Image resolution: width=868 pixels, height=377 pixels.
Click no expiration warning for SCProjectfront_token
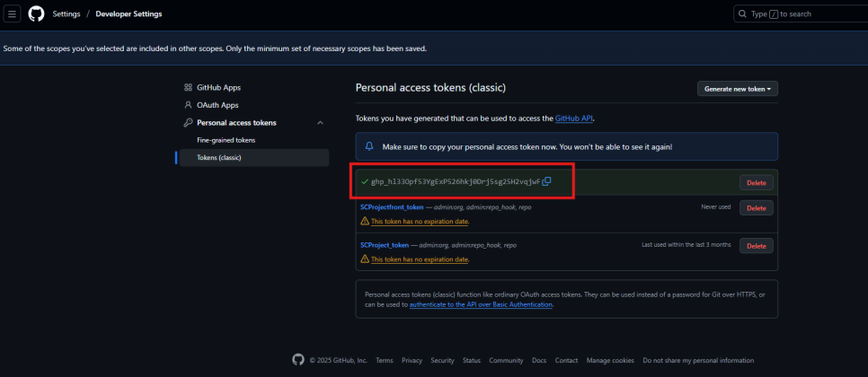[420, 222]
